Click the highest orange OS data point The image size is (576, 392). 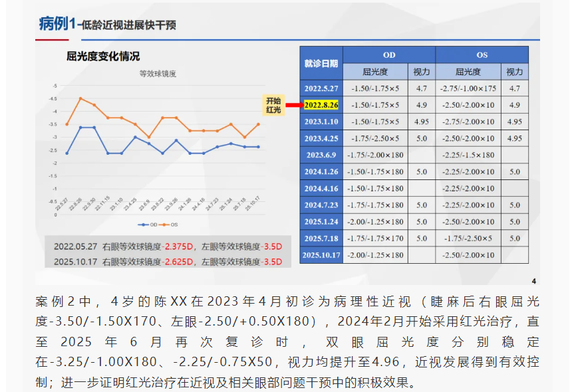pyautogui.click(x=80, y=98)
